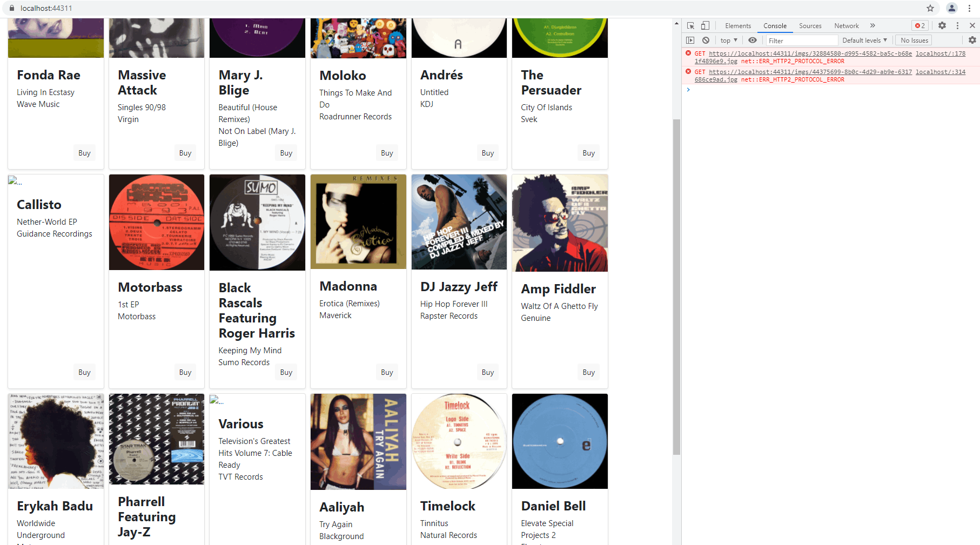Show the console sidebar
Viewport: 980px width, 545px height.
click(x=690, y=40)
